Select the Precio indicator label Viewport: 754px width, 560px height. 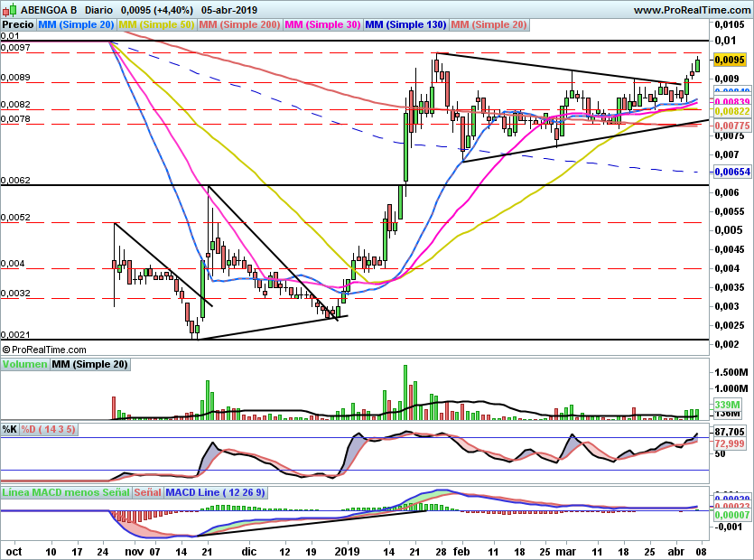coord(18,24)
